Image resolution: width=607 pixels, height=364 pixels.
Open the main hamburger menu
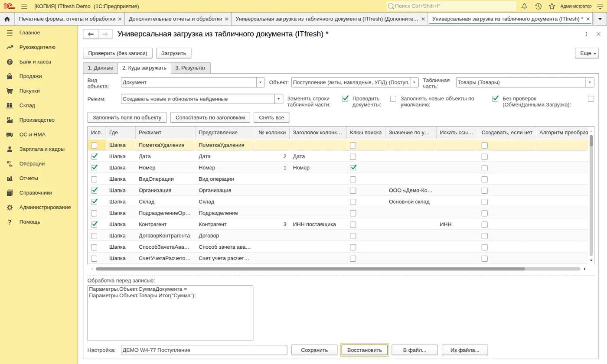(x=24, y=6)
